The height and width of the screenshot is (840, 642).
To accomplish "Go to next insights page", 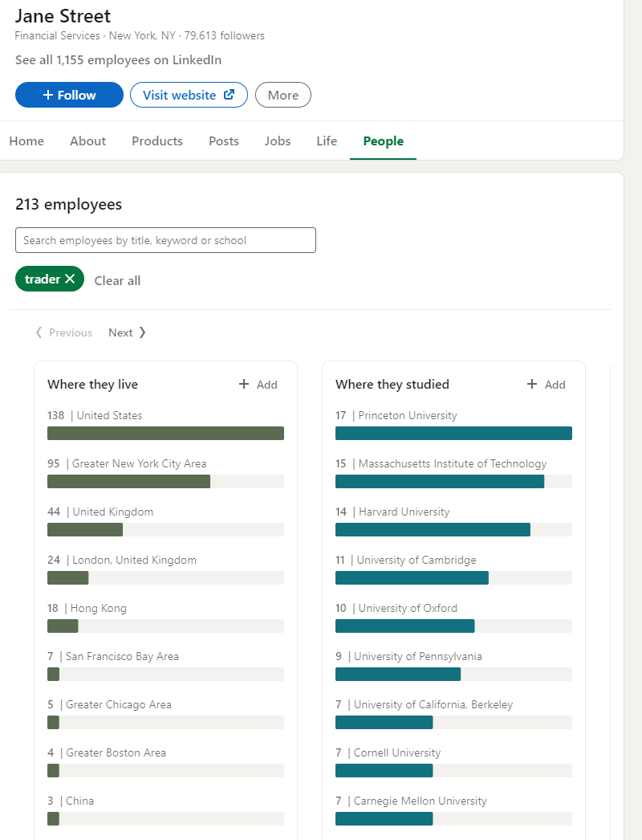I will pos(127,332).
